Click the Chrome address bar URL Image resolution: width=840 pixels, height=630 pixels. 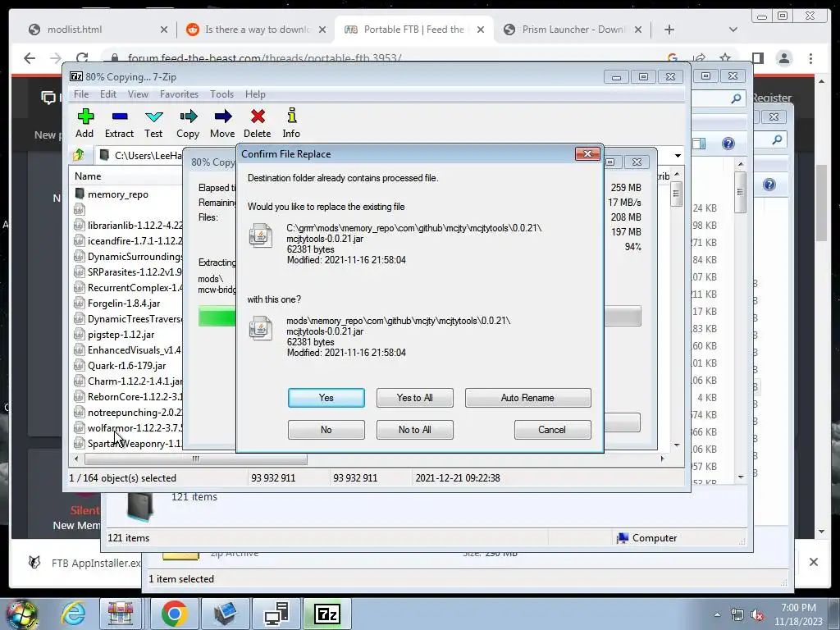click(265, 58)
